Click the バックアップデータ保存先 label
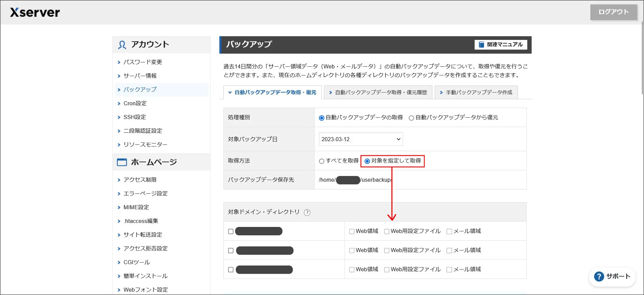644x295 pixels. coord(261,180)
